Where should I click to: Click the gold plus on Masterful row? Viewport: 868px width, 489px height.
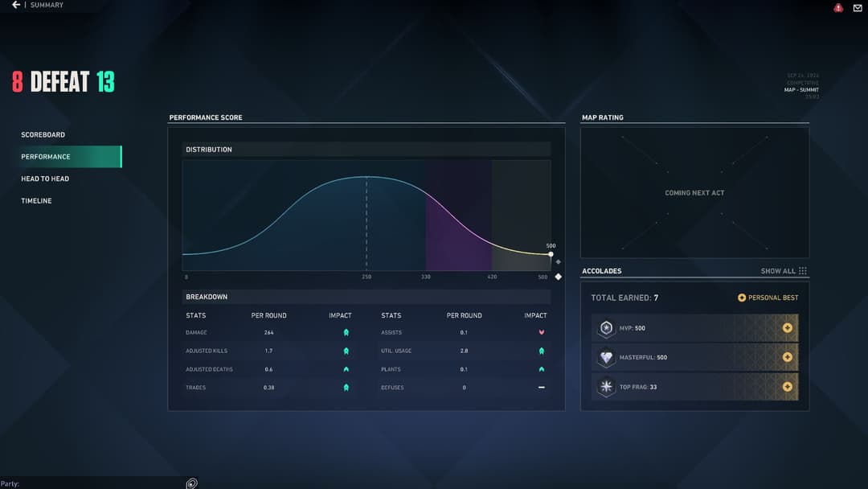pos(787,357)
